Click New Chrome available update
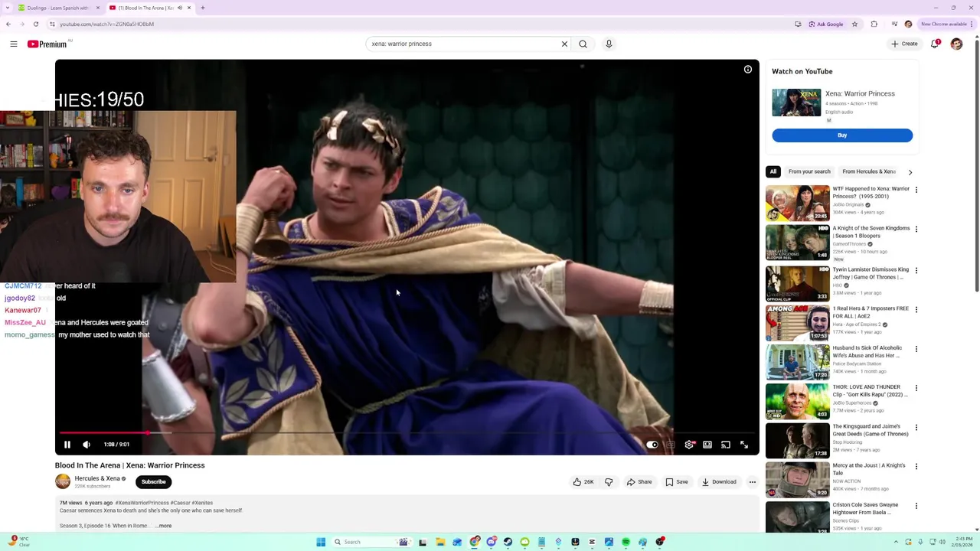 tap(946, 24)
